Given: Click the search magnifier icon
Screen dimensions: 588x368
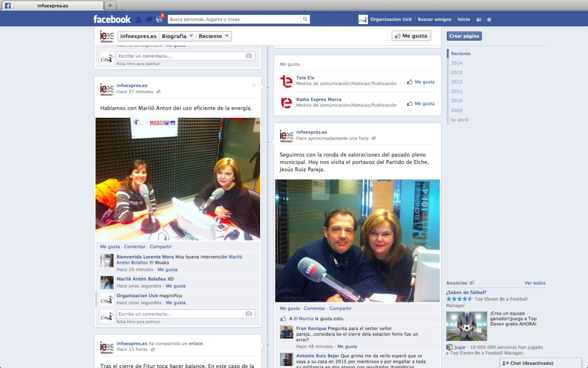Looking at the screenshot, I should [305, 19].
